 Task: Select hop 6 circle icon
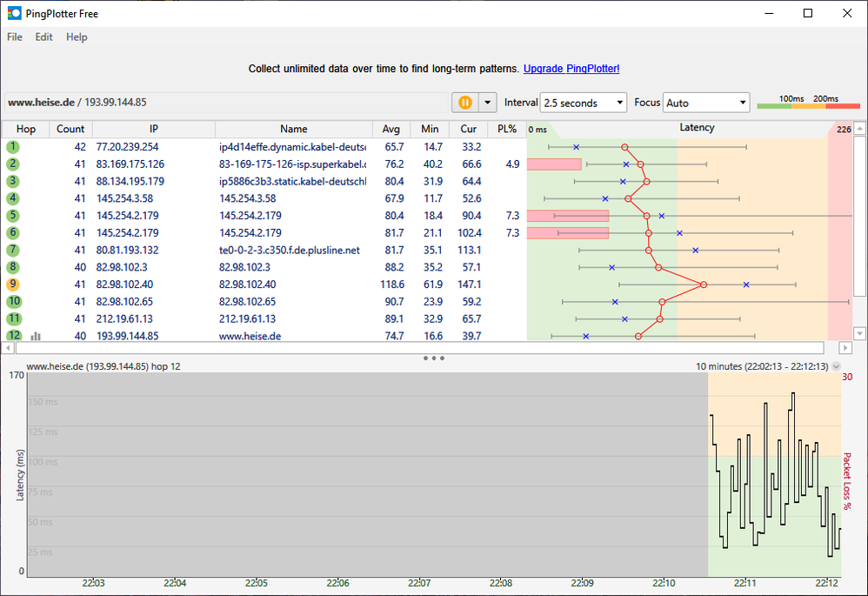[x=13, y=232]
